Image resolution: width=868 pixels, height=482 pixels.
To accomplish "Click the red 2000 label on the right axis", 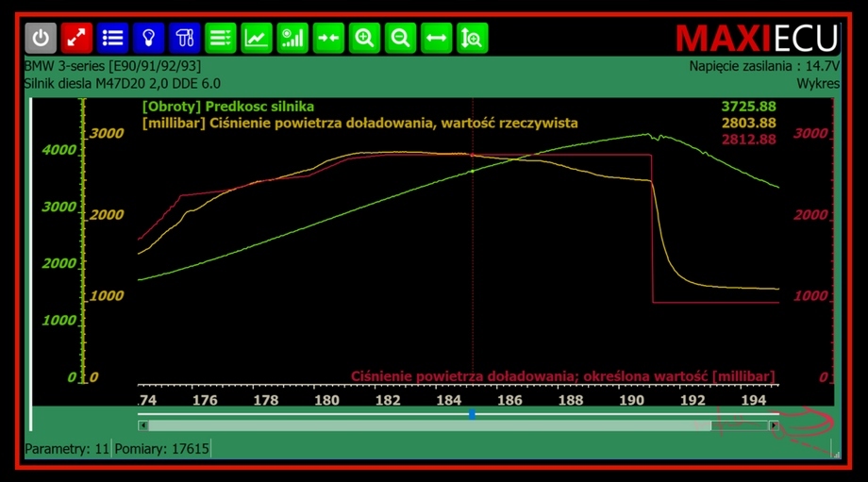I will click(x=810, y=215).
